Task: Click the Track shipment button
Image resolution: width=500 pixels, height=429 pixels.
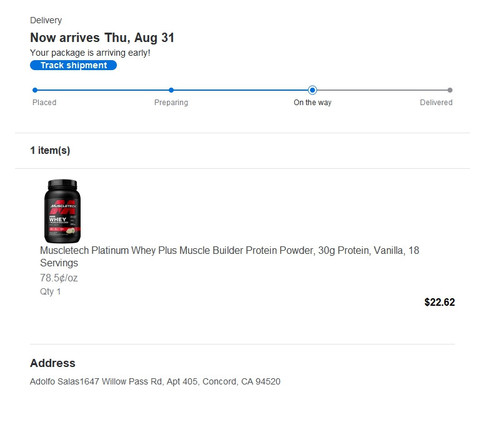Action: coord(73,65)
